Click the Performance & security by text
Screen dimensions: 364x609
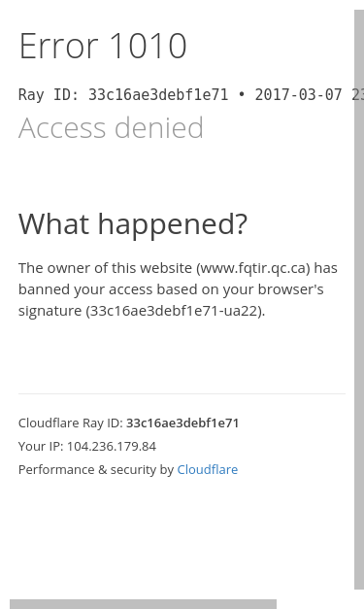pyautogui.click(x=96, y=469)
